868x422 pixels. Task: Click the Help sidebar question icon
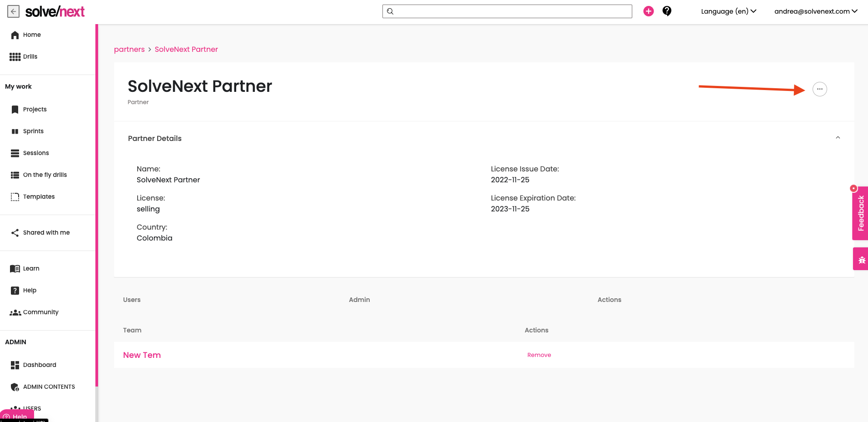(x=15, y=291)
